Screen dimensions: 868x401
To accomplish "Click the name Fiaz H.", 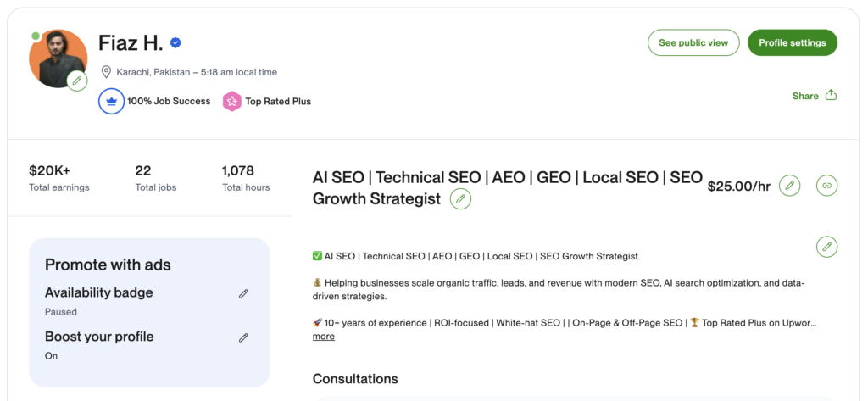I will [x=131, y=43].
